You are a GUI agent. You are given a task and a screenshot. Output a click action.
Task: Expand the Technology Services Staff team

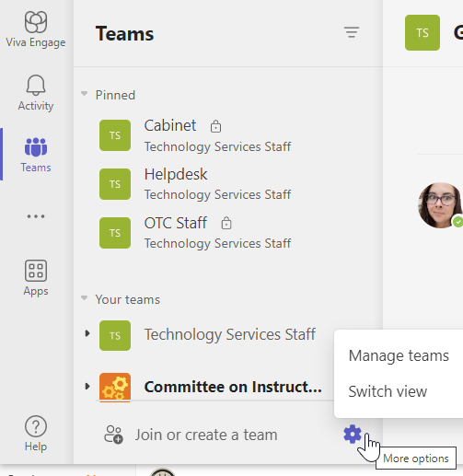tap(87, 333)
